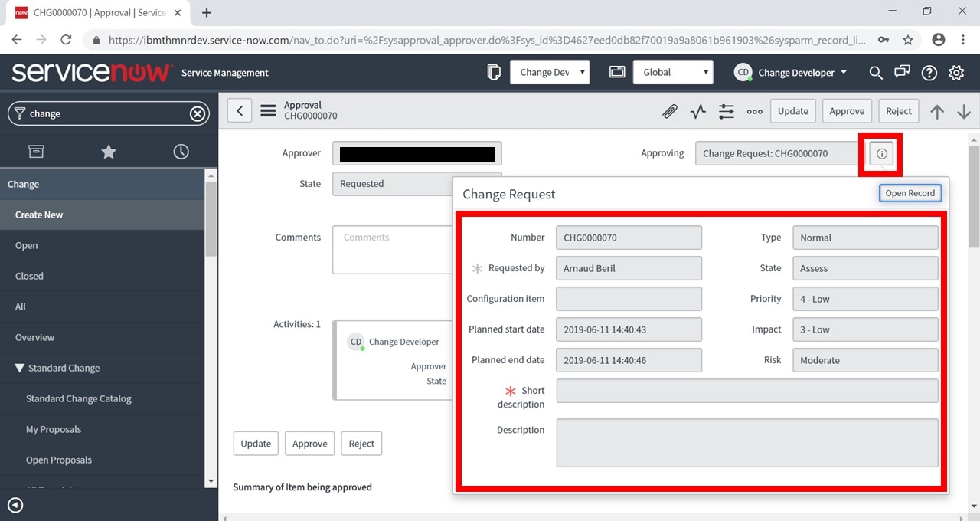The image size is (980, 521).
Task: Click the Open Record button
Action: pyautogui.click(x=910, y=192)
